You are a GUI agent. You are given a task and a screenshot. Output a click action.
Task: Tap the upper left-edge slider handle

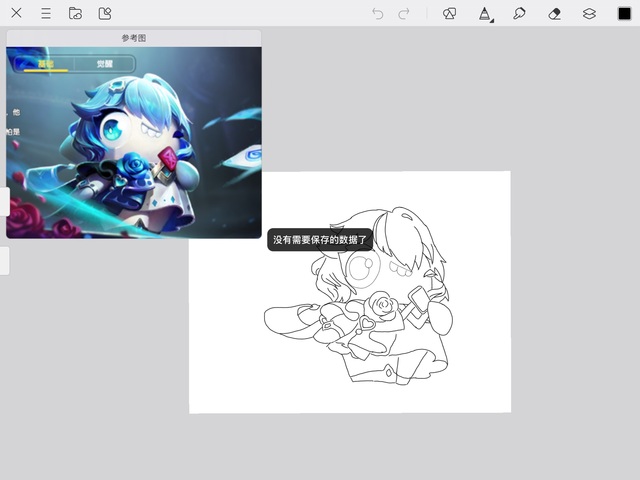point(4,202)
